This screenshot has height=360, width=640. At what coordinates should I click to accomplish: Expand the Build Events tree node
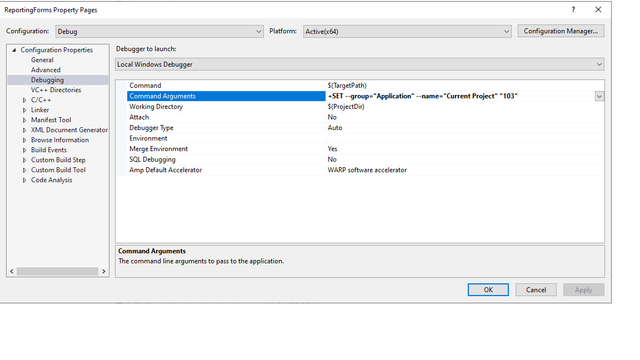tap(24, 150)
